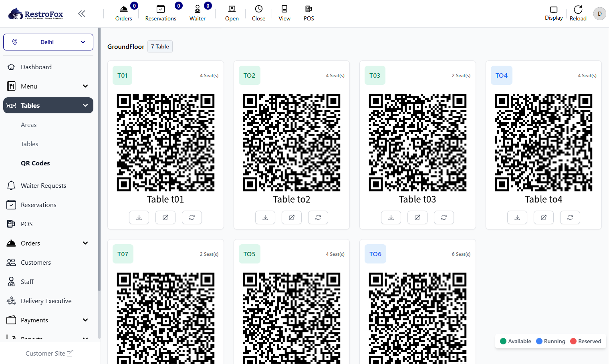The width and height of the screenshot is (609, 364).
Task: Select QR Codes submenu item
Action: point(35,163)
